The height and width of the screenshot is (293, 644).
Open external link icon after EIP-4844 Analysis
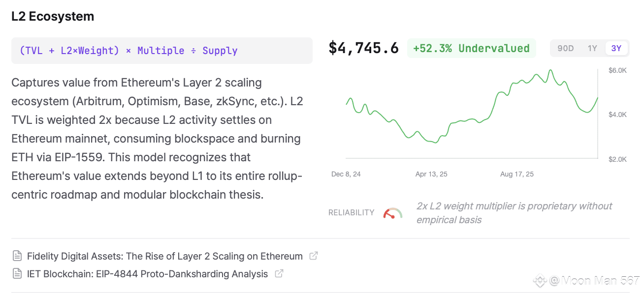click(x=279, y=273)
